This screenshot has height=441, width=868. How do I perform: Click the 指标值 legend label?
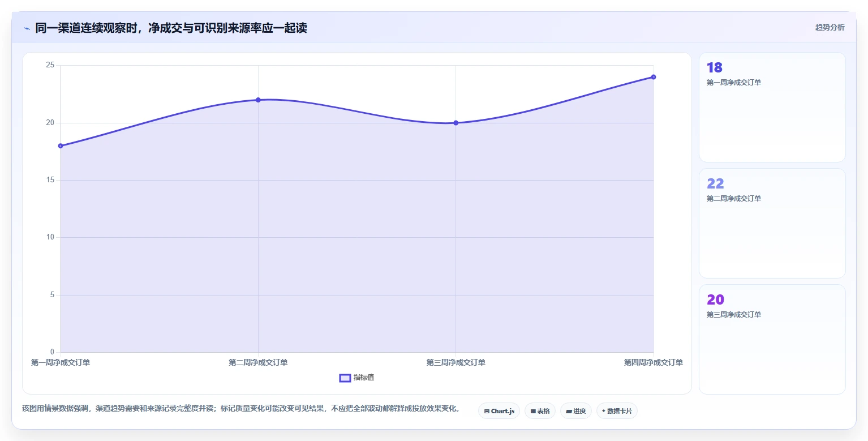point(364,378)
